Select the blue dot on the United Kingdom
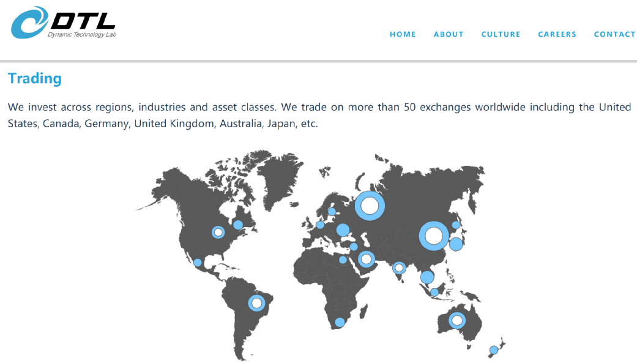Image resolution: width=637 pixels, height=364 pixels. coord(320,225)
